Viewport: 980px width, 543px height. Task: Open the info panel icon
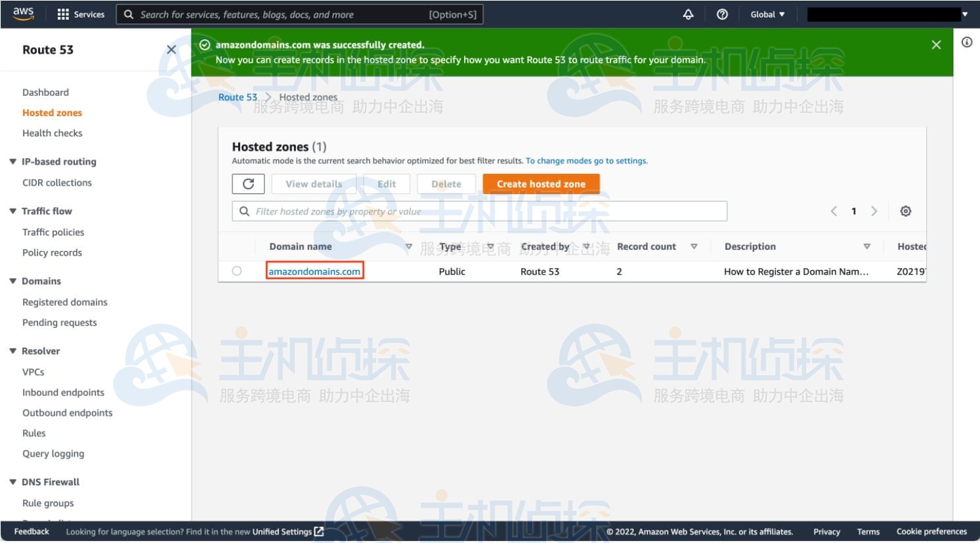[967, 43]
